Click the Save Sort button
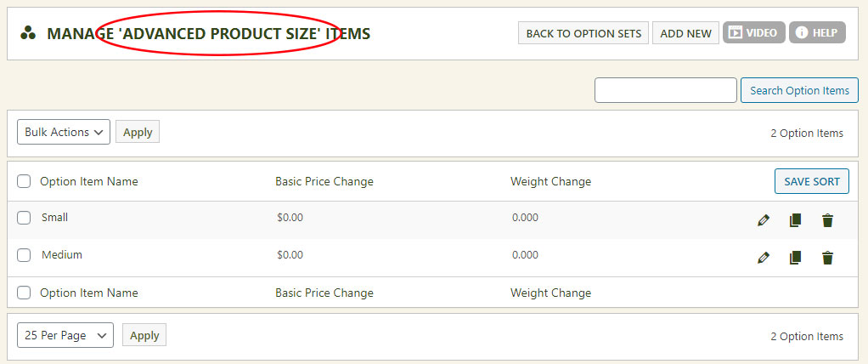This screenshot has width=868, height=364. 812,181
